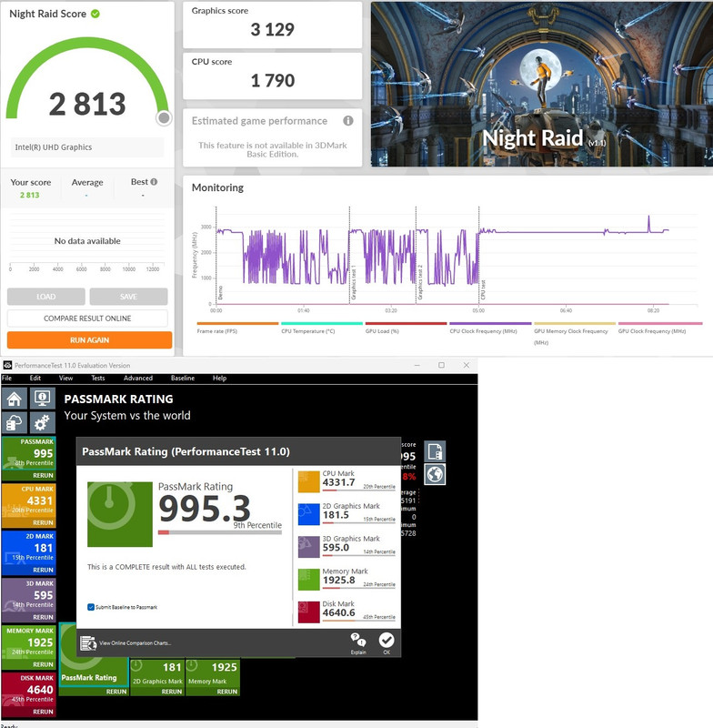713x728 pixels.
Task: Click the globe world comparison icon
Action: point(435,474)
